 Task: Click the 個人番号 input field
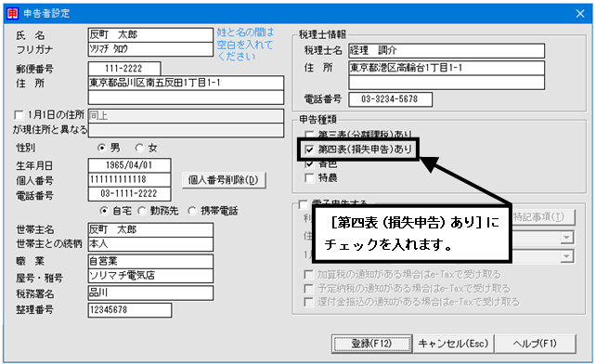tap(129, 179)
